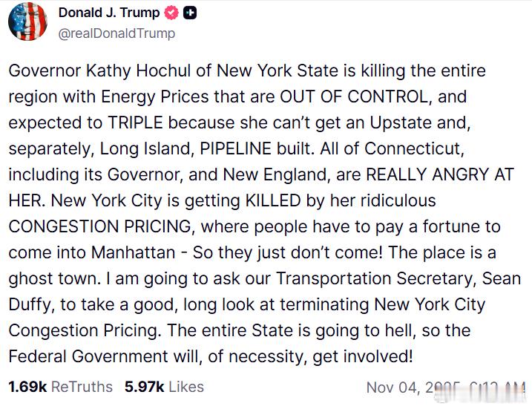Click the word "KILLED" in the post
This screenshot has width=532, height=409.
tap(237, 200)
